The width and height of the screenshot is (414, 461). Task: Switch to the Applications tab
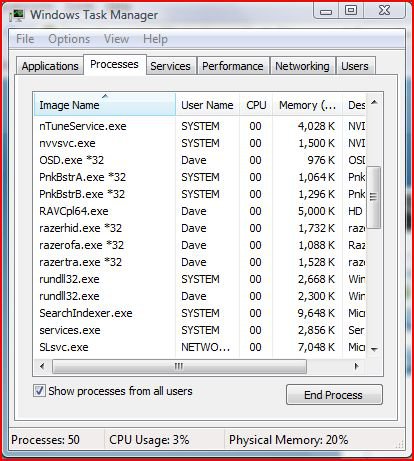click(50, 66)
